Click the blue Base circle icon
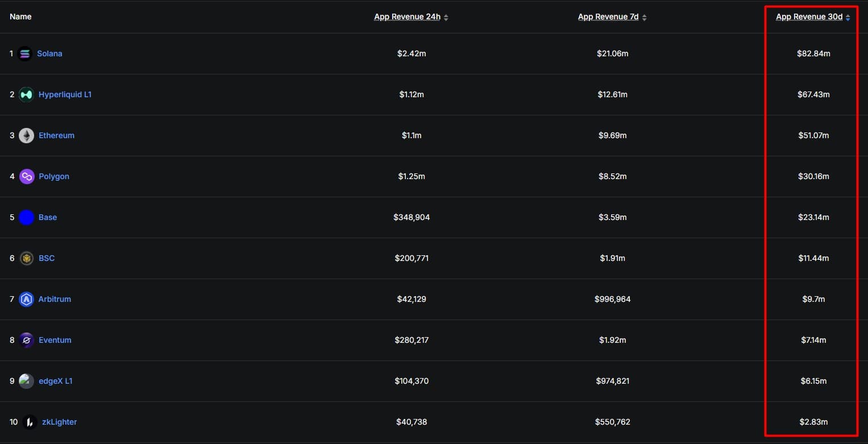 pos(26,217)
